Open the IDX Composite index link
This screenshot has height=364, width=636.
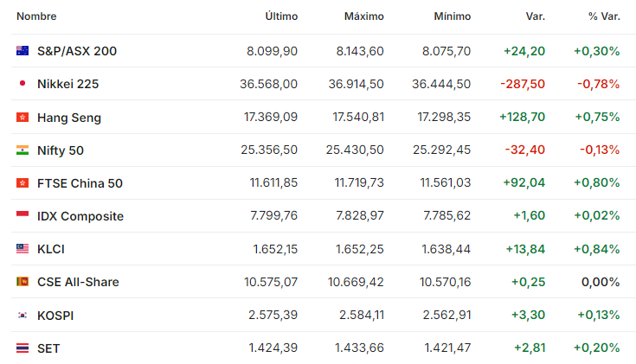[x=80, y=216]
